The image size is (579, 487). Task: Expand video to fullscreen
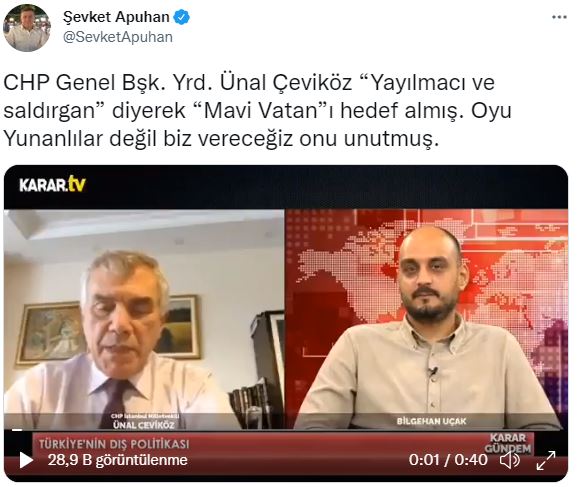click(x=546, y=460)
